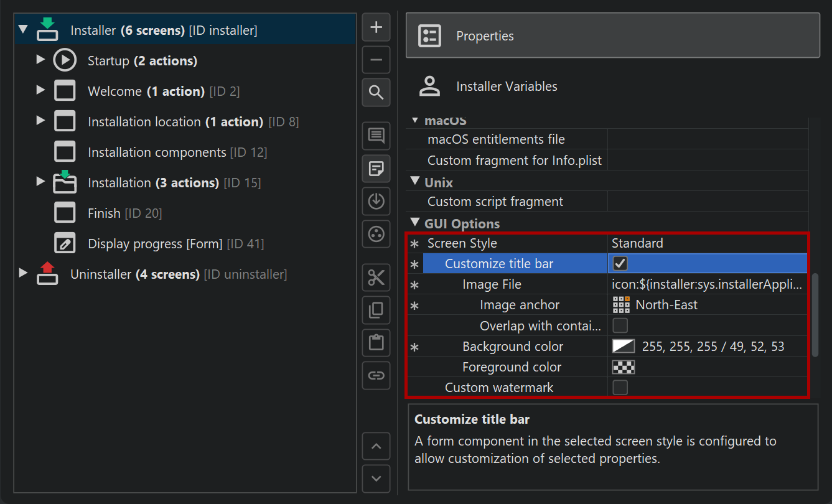
Task: Click the copy icon in vertical toolbar
Action: tap(376, 310)
